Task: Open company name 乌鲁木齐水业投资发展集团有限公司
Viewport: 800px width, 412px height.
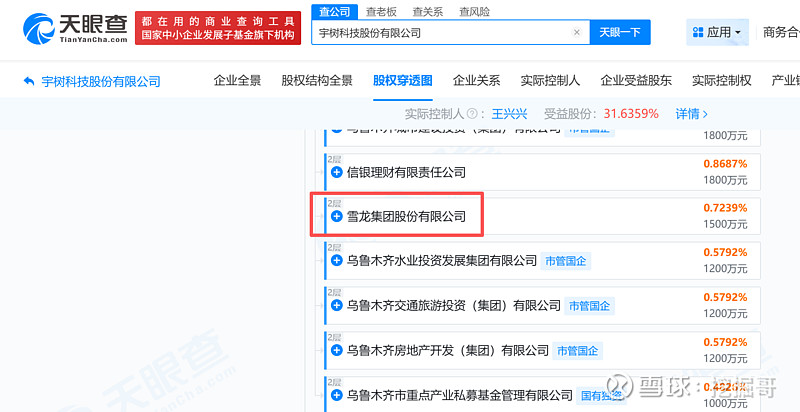Action: [x=442, y=261]
